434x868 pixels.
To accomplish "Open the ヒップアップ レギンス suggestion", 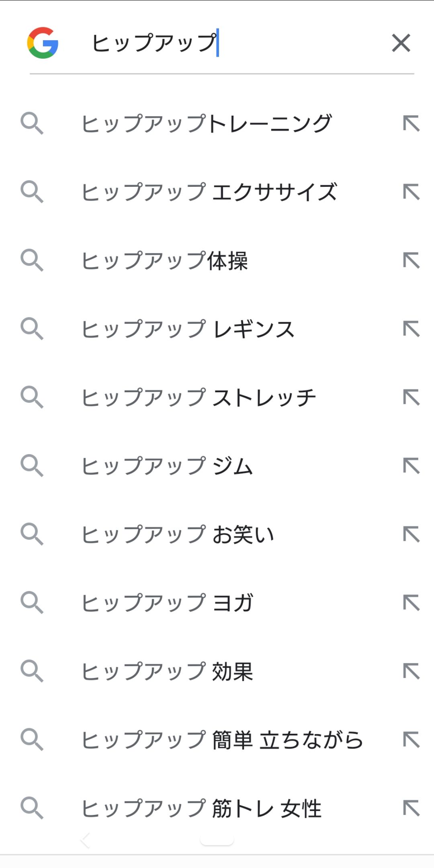I will click(188, 329).
